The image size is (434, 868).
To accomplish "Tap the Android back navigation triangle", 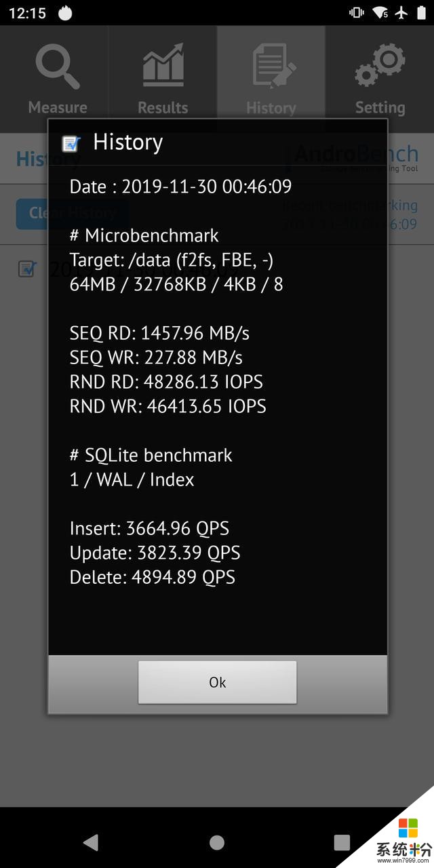I will coord(90,842).
